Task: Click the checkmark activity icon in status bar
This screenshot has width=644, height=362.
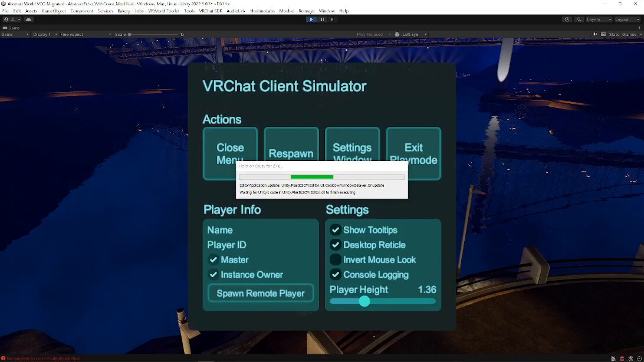Action: click(x=639, y=358)
